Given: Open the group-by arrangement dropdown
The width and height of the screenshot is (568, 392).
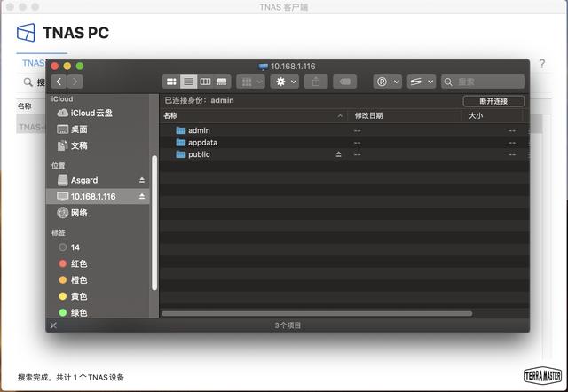Looking at the screenshot, I should pos(250,82).
